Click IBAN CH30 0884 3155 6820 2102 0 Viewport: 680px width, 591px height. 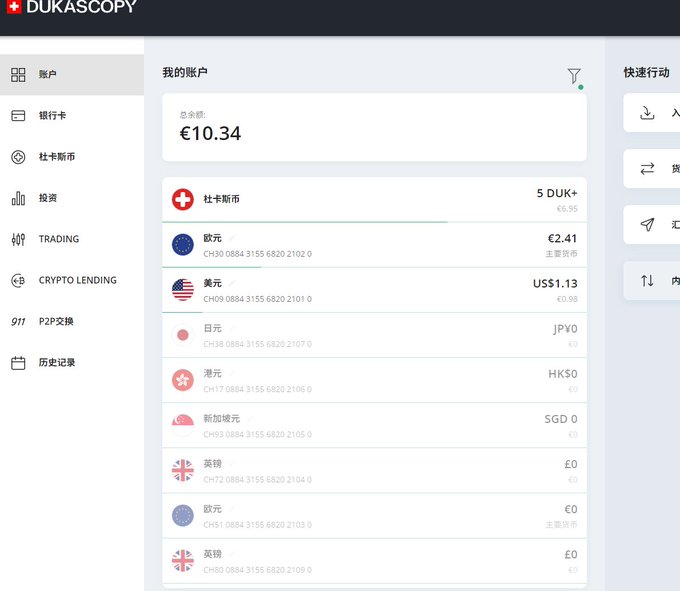pos(258,254)
